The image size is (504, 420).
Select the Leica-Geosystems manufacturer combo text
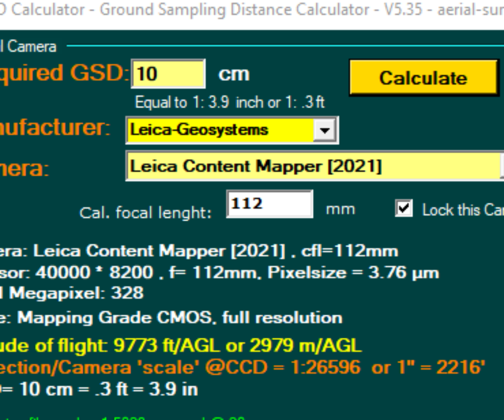[220, 130]
